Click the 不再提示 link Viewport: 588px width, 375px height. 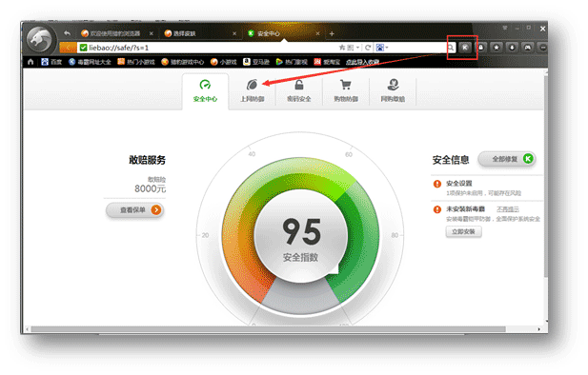(x=508, y=209)
